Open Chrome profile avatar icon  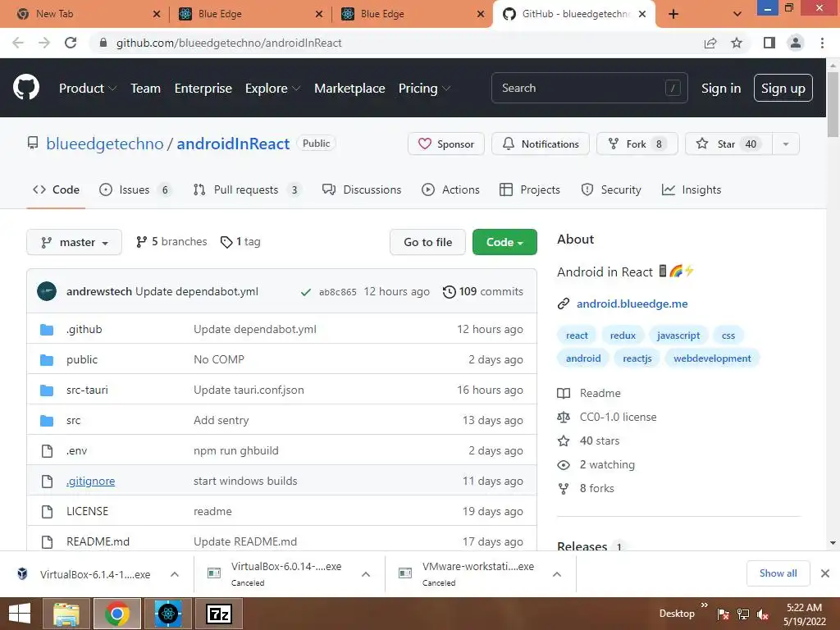pos(796,43)
